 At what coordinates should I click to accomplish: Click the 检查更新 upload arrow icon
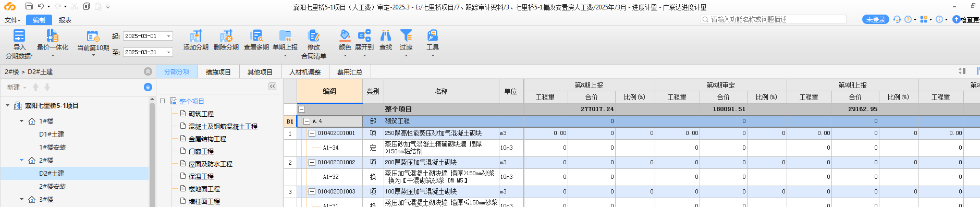pos(956,19)
